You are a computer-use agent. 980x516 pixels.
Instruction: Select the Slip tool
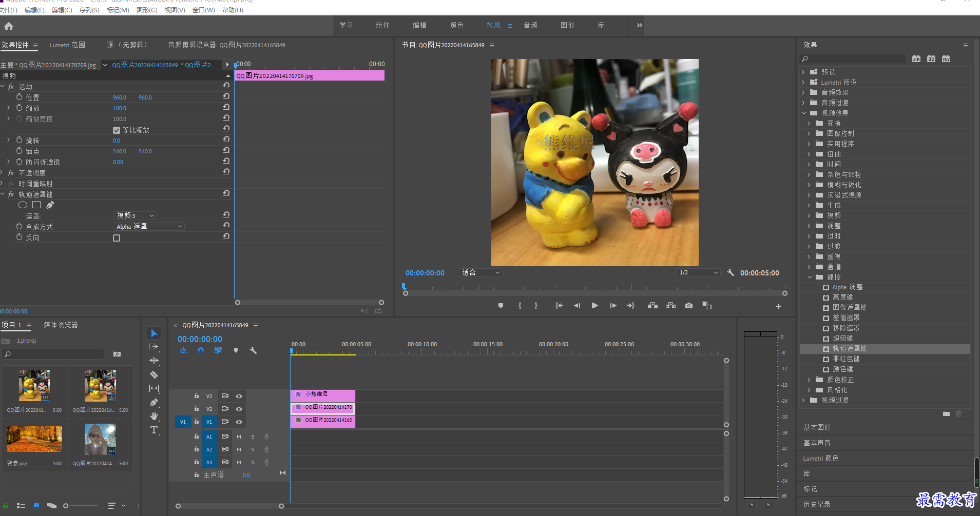coord(154,388)
